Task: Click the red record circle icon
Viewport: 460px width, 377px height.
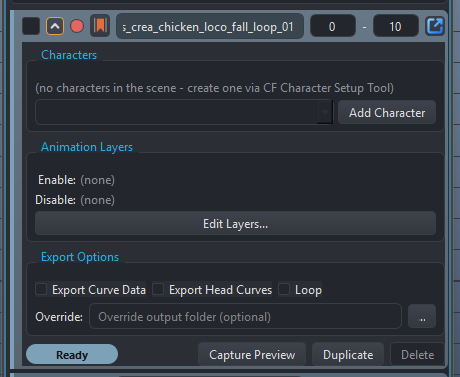Action: point(77,26)
